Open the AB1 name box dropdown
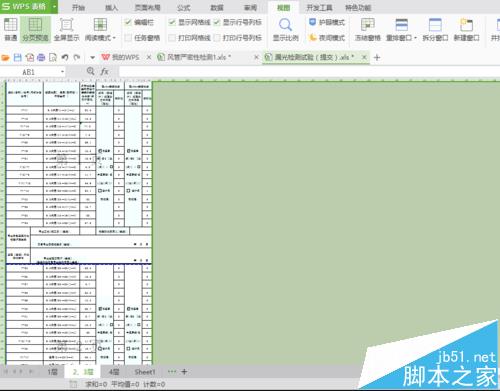Viewport: 500px width, 391px height. click(62, 72)
